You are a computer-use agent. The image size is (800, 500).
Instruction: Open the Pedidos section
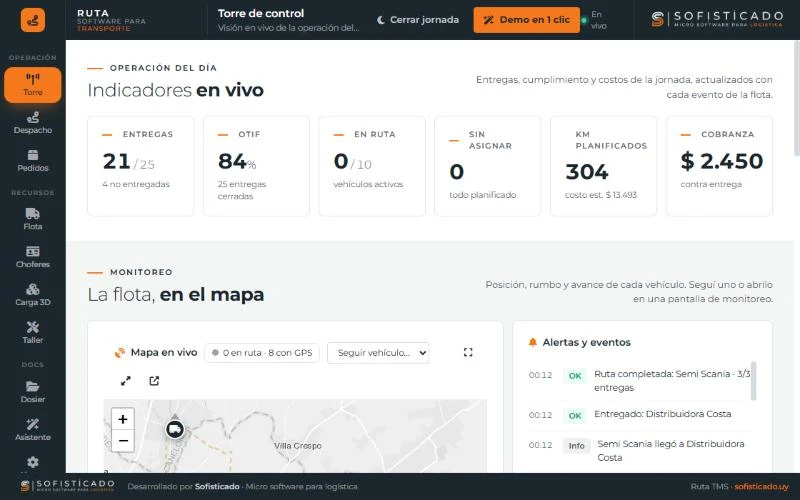tap(33, 161)
